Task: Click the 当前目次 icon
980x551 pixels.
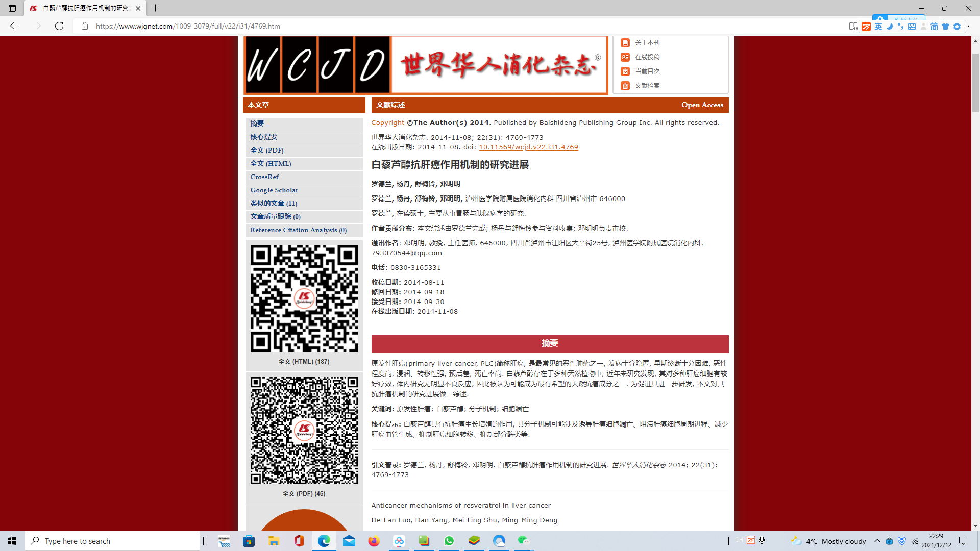Action: click(x=625, y=71)
